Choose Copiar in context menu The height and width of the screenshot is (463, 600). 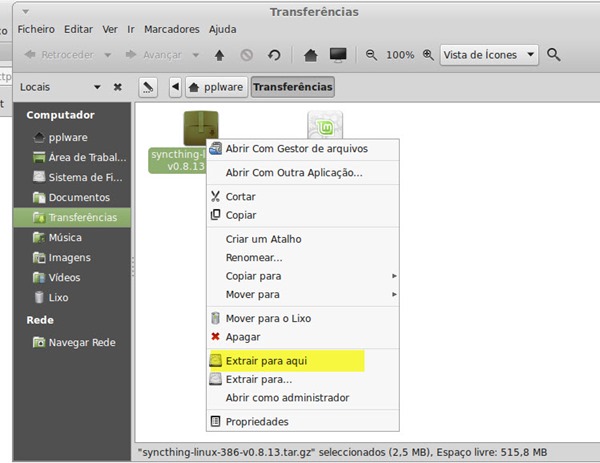(x=303, y=215)
